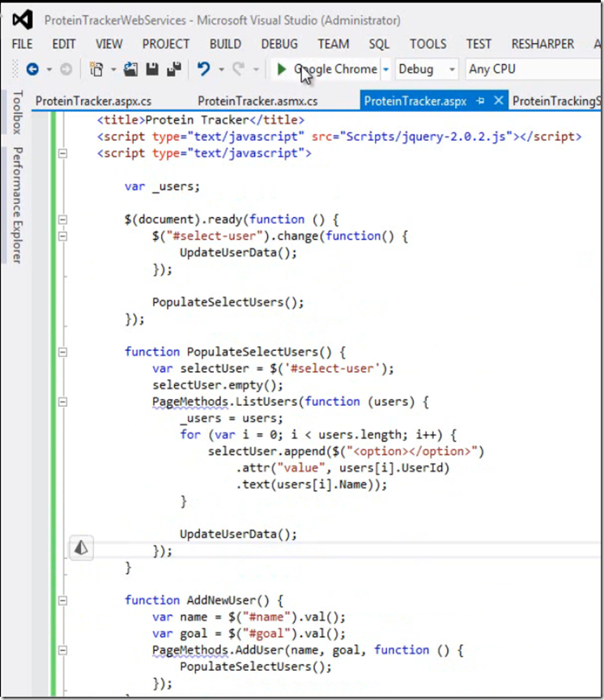Click the Google Chrome start button label
Viewport: 604px width, 700px height.
335,69
